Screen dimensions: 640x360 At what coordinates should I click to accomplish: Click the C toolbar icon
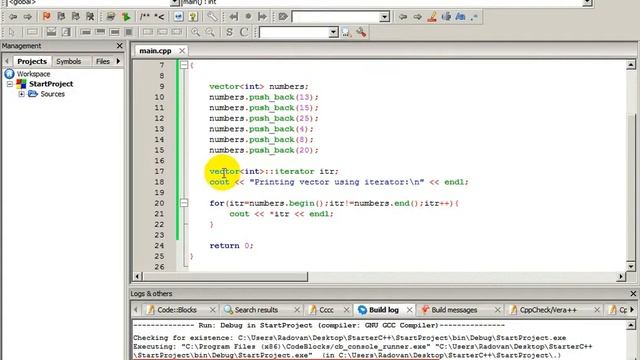244,32
